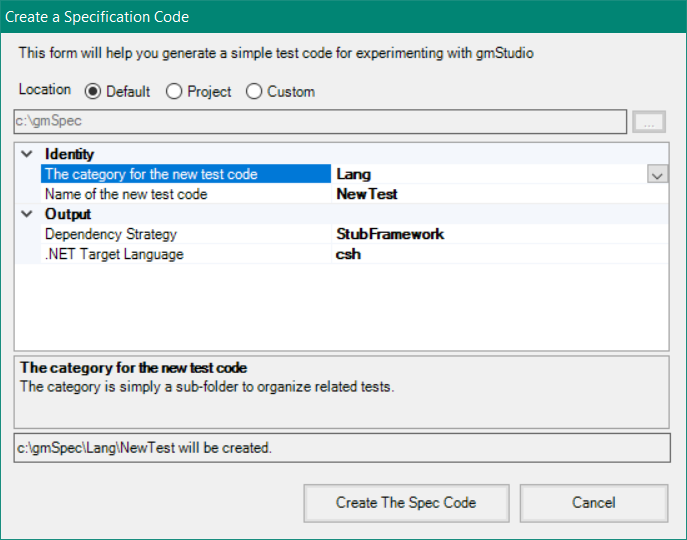The width and height of the screenshot is (687, 540).
Task: Click the csh target language value
Action: click(x=348, y=254)
